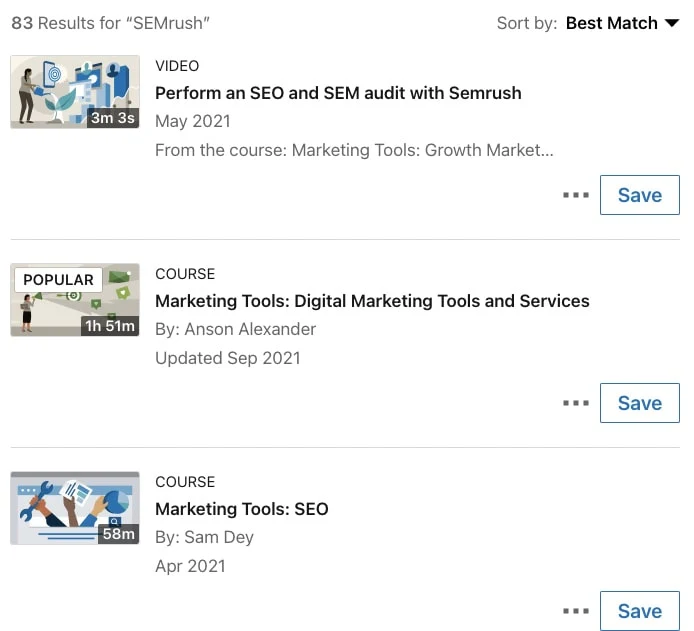Click the 'Apr 2021' date text
This screenshot has height=631, width=694.
coord(190,566)
